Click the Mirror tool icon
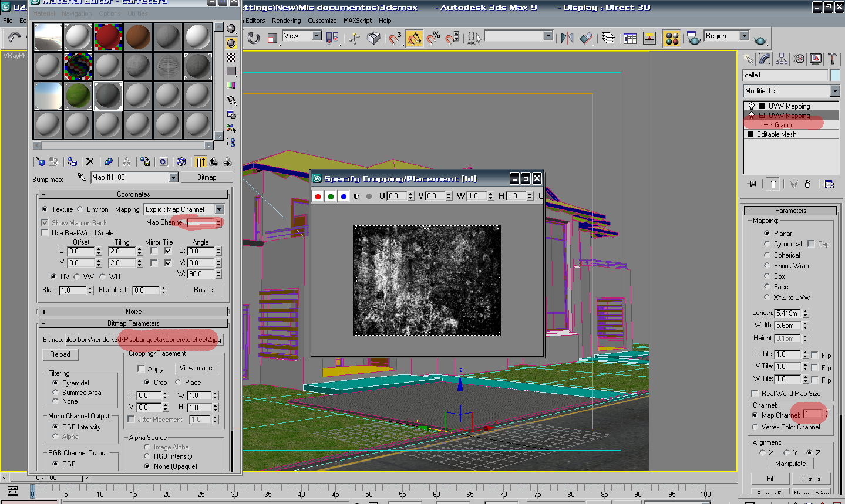 (567, 38)
